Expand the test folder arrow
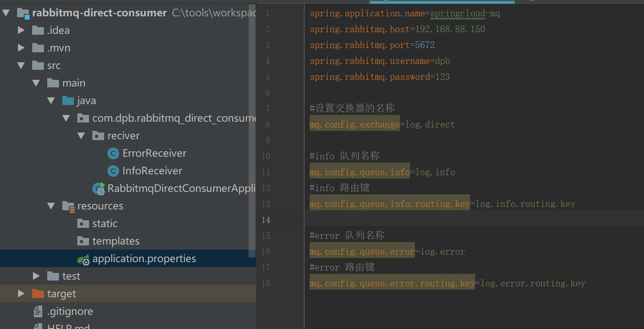644x329 pixels. point(36,276)
